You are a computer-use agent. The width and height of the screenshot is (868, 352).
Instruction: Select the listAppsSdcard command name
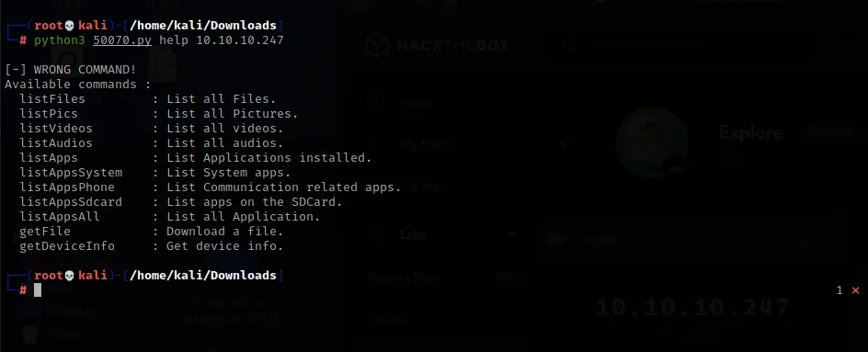[x=71, y=202]
